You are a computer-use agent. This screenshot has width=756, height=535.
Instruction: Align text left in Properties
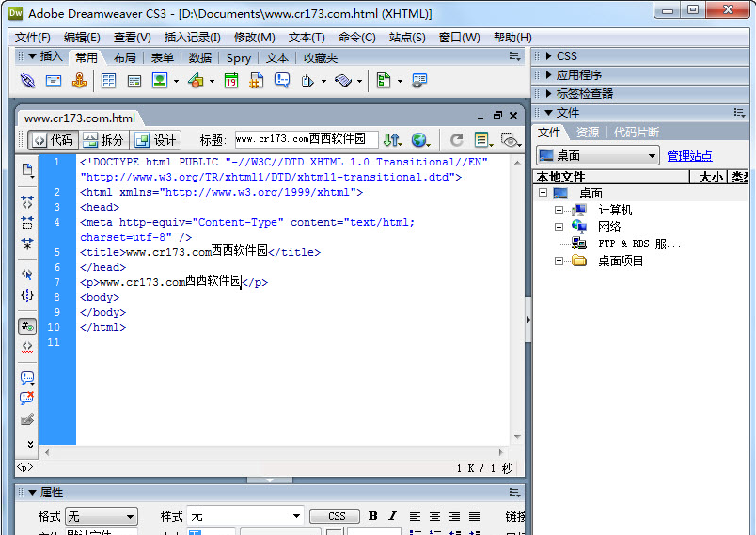click(x=415, y=516)
